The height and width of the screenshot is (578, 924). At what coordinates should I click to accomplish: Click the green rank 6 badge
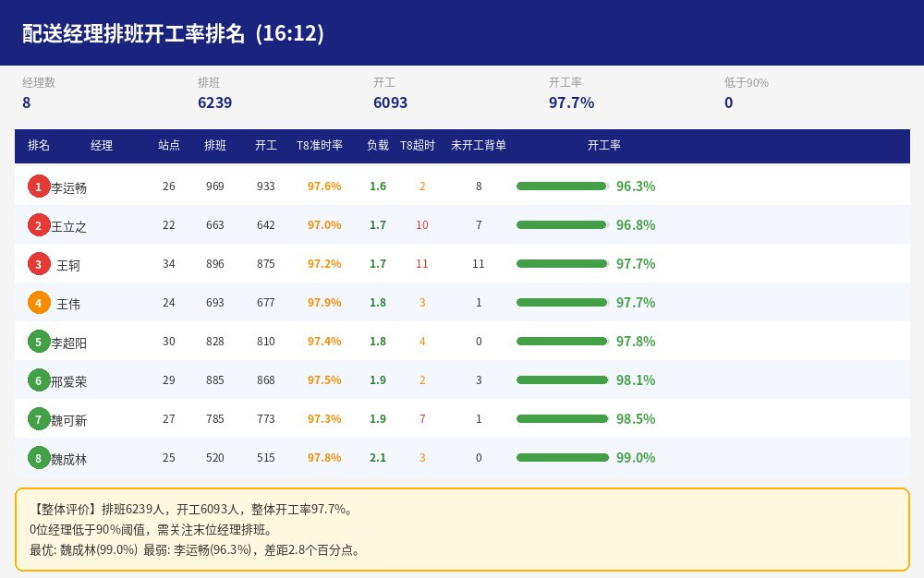click(39, 380)
